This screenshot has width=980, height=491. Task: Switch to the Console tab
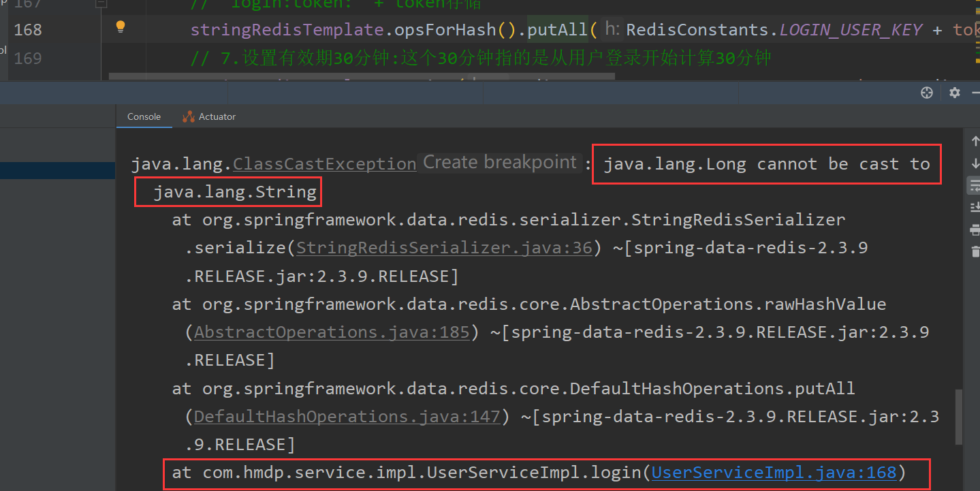(x=144, y=116)
